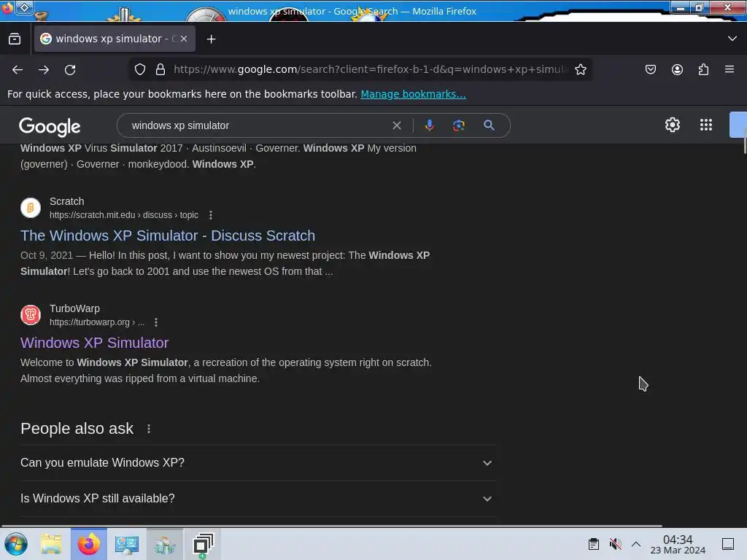Open The Windows XP Simulator - Discuss Scratch link
The height and width of the screenshot is (560, 747).
168,236
